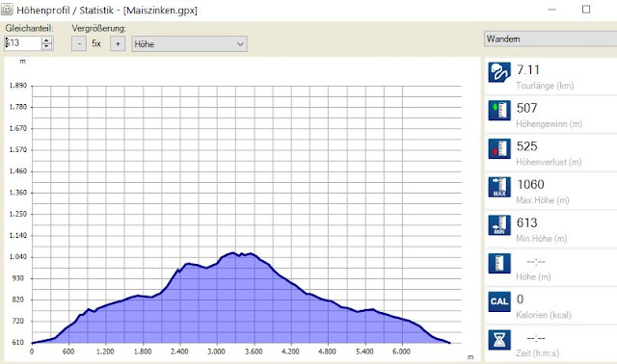Focus the Gleichanteil input field
The image size is (617, 364).
tap(22, 42)
